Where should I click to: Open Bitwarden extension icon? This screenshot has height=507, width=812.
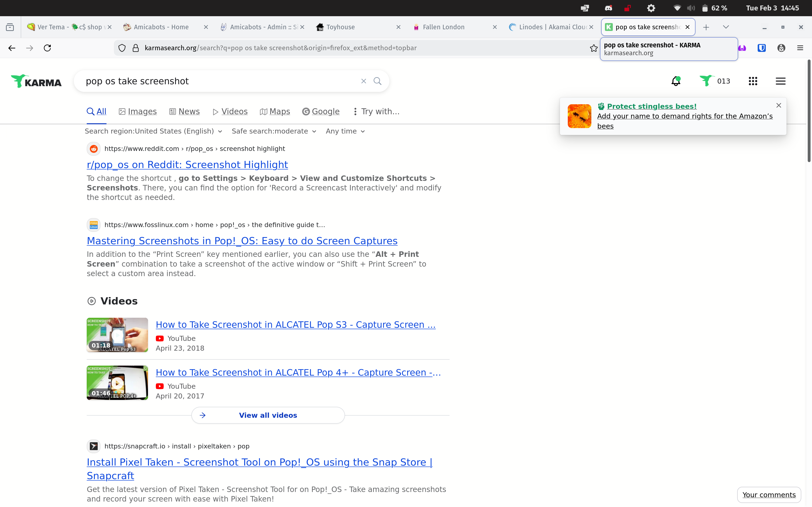(761, 48)
